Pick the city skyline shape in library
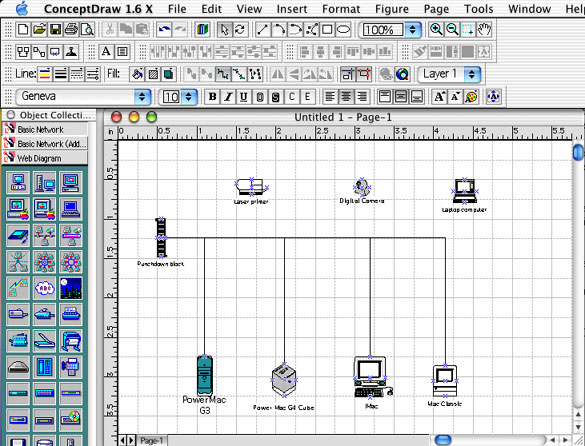The image size is (585, 446). tap(71, 288)
